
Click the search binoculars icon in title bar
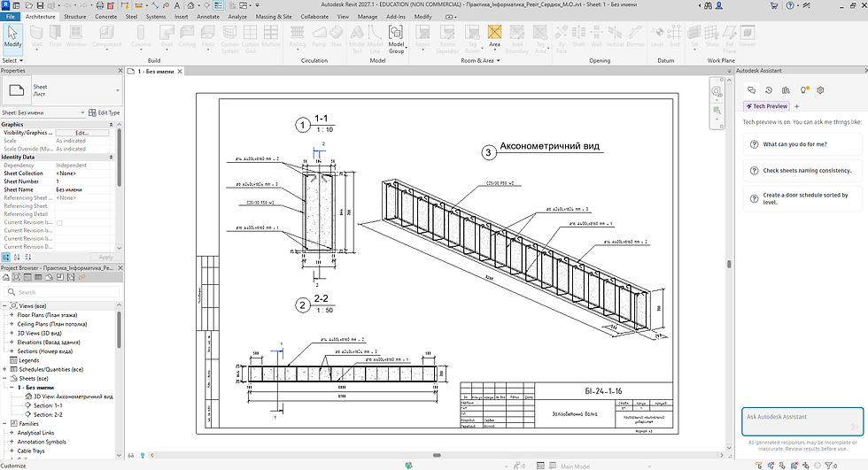click(x=708, y=5)
